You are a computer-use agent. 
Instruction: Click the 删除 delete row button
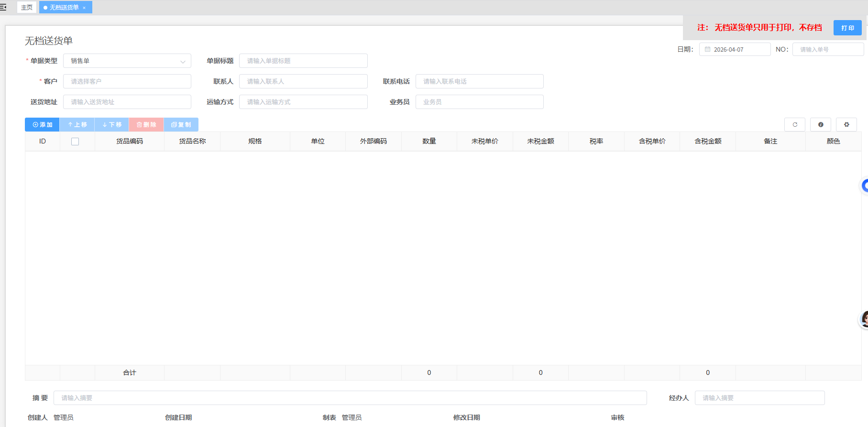[x=146, y=124]
